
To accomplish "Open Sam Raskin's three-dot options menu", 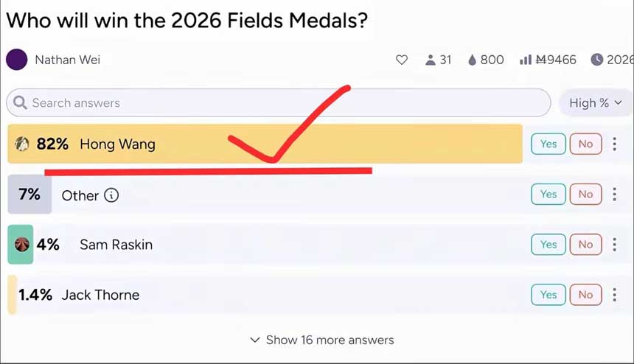I will 614,244.
